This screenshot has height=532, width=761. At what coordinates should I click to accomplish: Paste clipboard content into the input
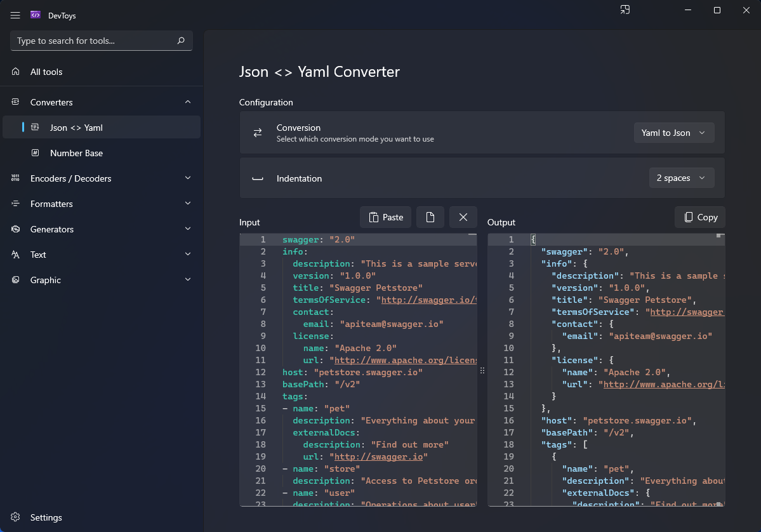point(385,216)
